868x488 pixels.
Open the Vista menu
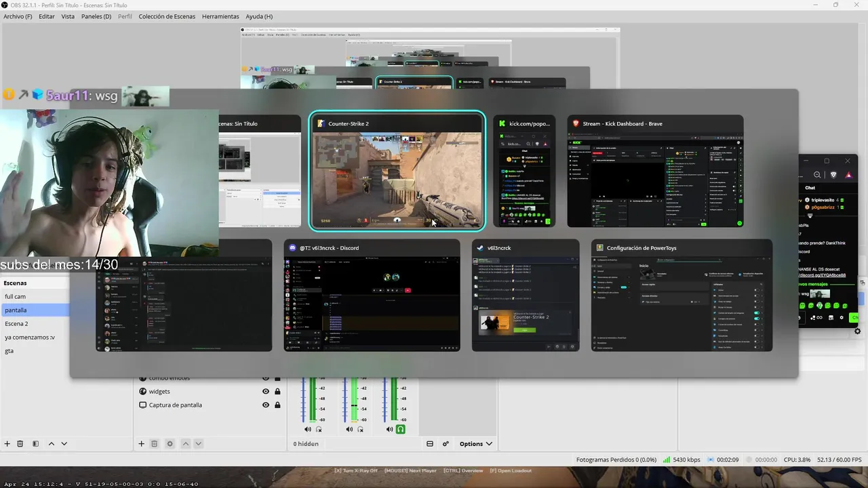click(68, 16)
